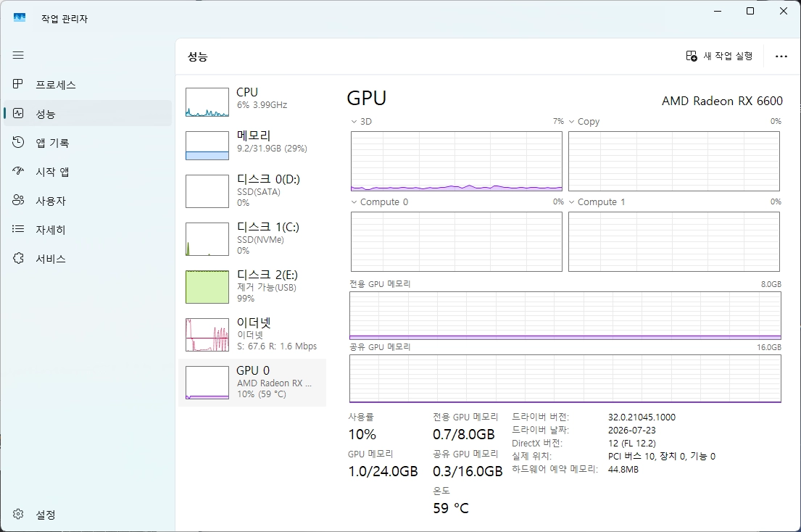Select the 디스크 1(C:) thumbnail graph
This screenshot has height=532, width=801.
(207, 239)
